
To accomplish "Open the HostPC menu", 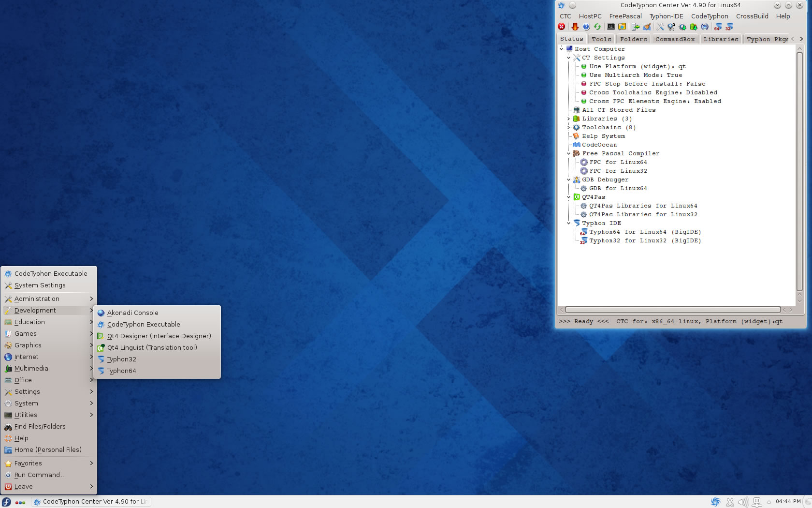I will 590,16.
